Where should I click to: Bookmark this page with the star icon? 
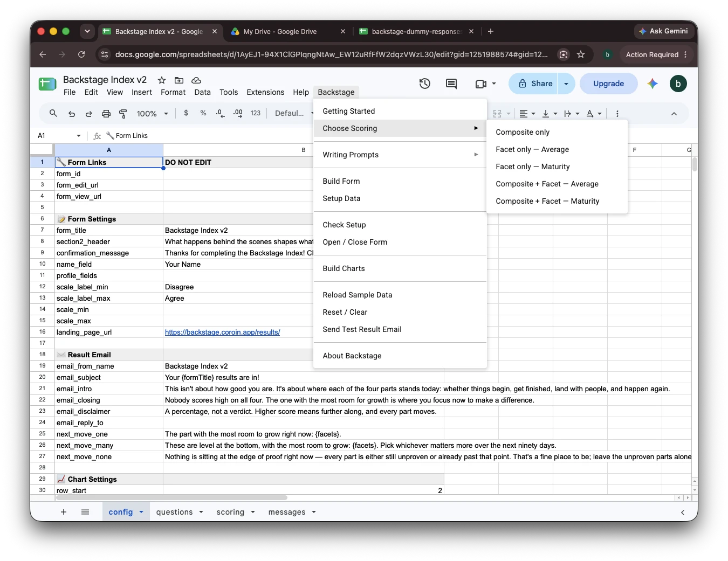[581, 54]
